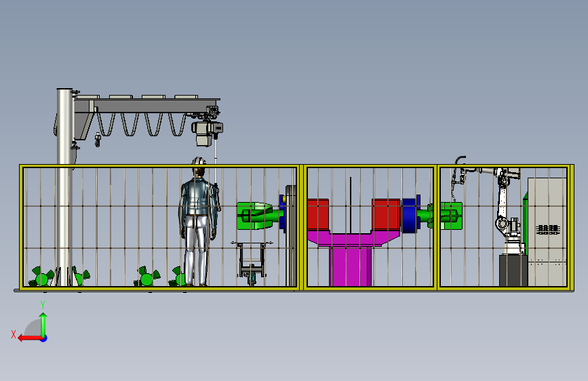Image resolution: width=588 pixels, height=381 pixels.
Task: Select the jib crane's vertical column
Action: click(64, 188)
